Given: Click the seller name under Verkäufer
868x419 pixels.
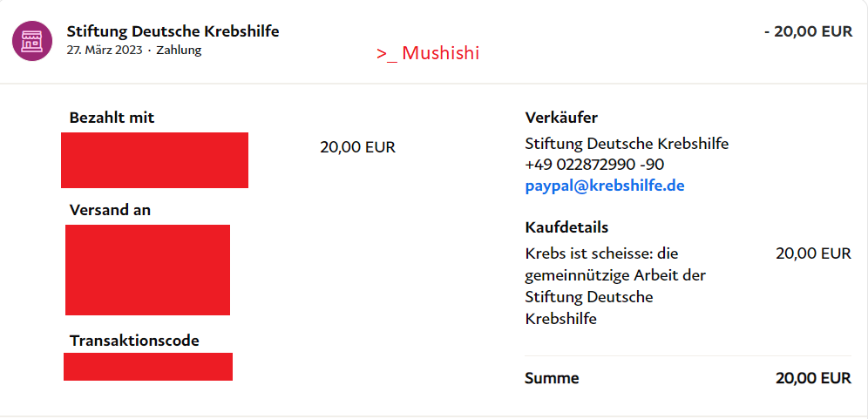Looking at the screenshot, I should [627, 144].
